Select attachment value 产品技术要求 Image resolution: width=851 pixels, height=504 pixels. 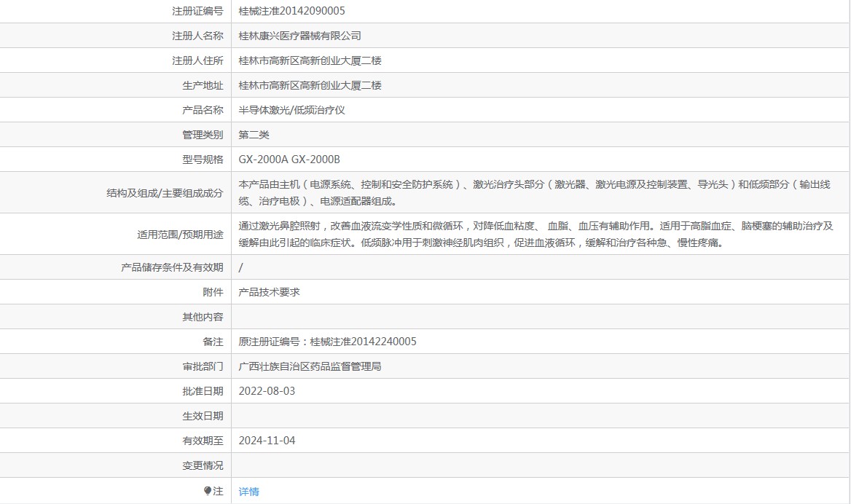269,292
